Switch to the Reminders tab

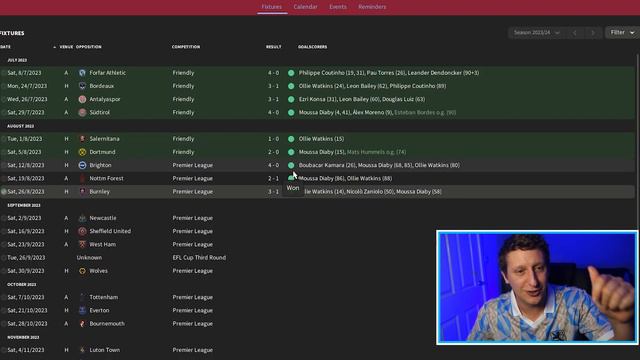pyautogui.click(x=372, y=7)
